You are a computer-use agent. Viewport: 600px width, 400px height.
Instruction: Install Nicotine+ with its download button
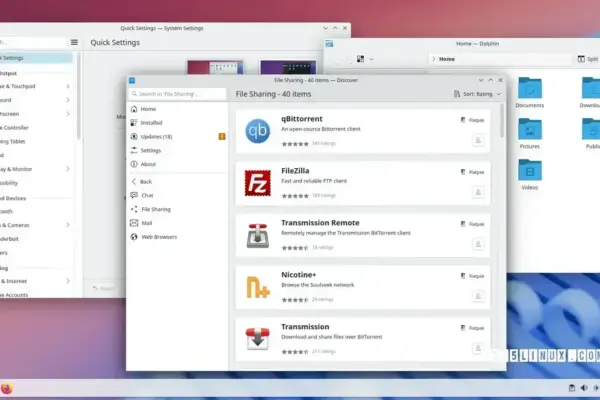point(478,296)
